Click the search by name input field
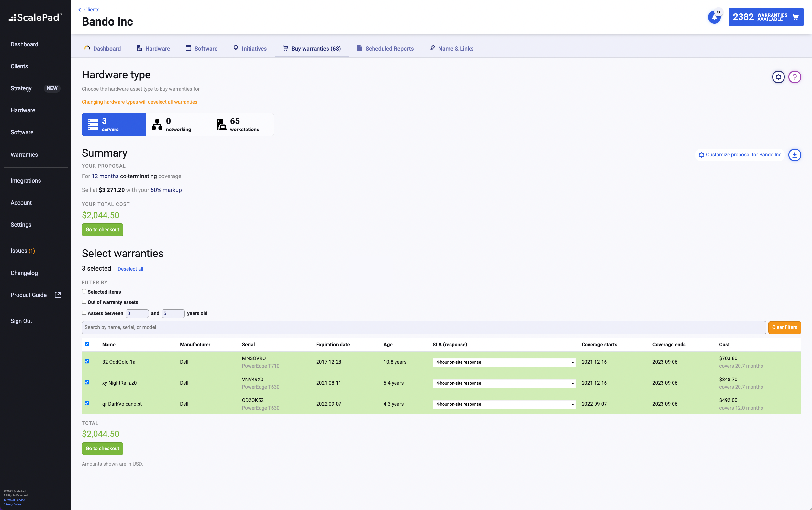This screenshot has width=812, height=510. pos(423,327)
